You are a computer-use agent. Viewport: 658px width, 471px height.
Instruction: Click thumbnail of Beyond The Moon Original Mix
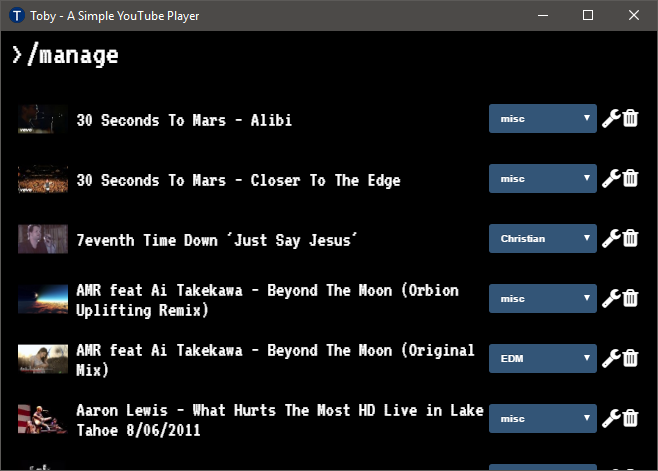43,359
